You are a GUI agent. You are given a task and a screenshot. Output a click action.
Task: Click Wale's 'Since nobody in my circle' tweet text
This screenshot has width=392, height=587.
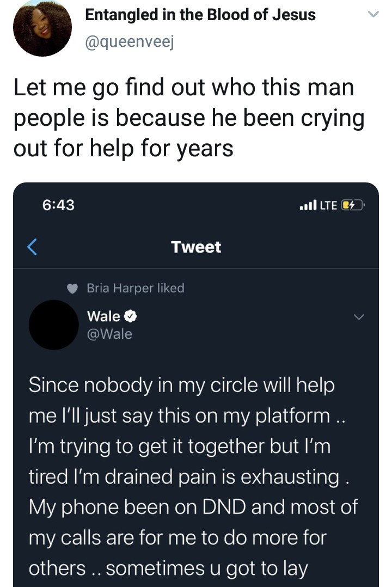pos(193,476)
